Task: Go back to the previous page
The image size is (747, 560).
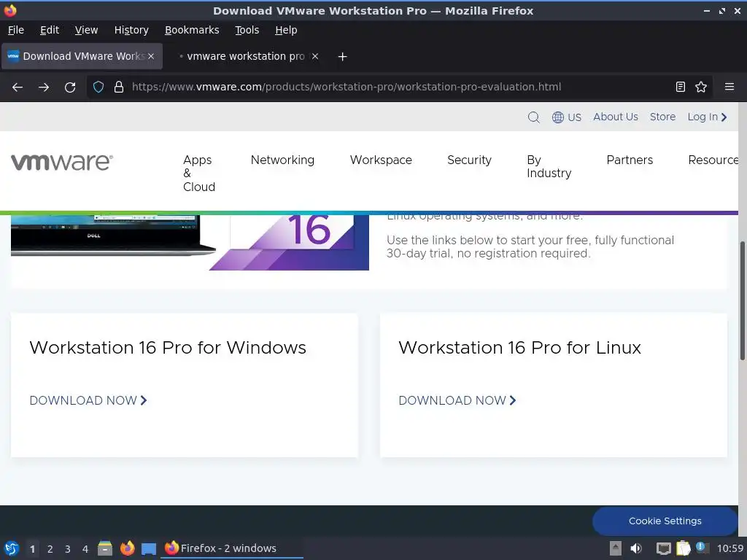Action: tap(18, 87)
